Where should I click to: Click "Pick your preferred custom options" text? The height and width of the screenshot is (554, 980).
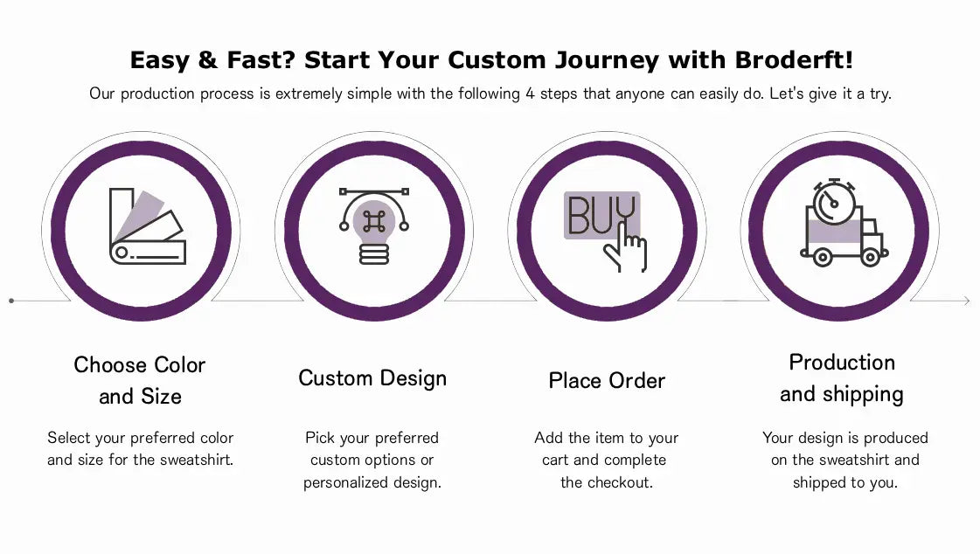coord(372,460)
